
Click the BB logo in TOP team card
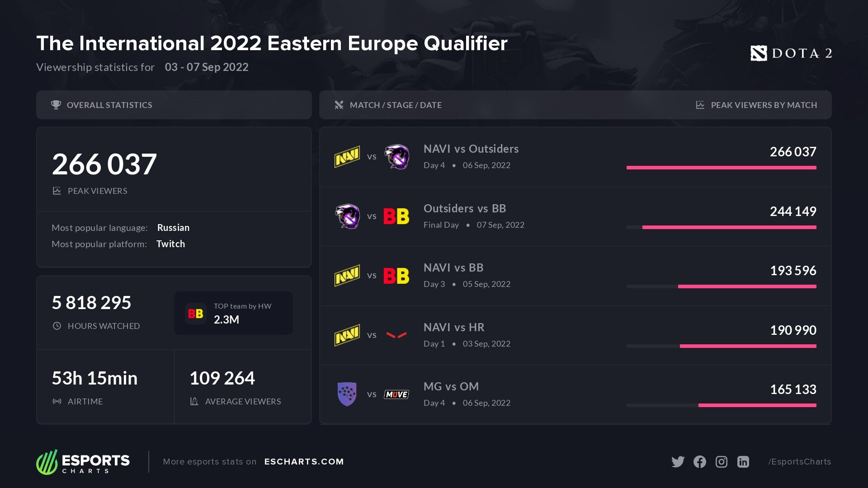[195, 314]
